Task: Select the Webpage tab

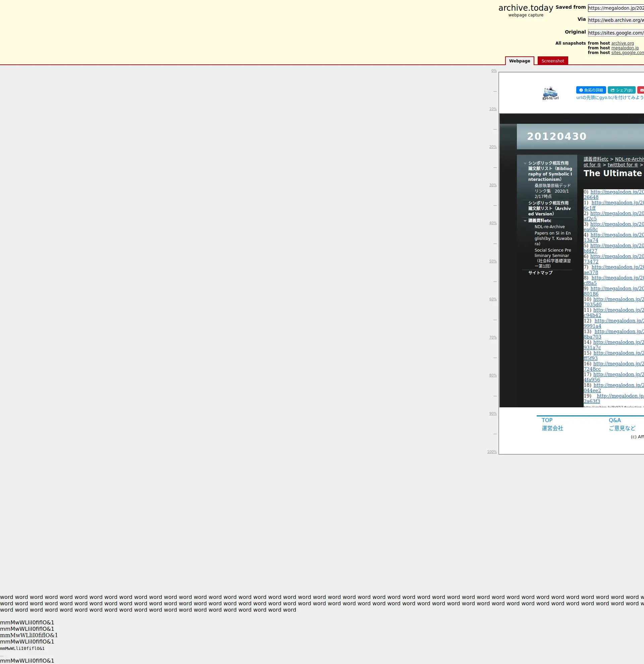Action: 520,61
